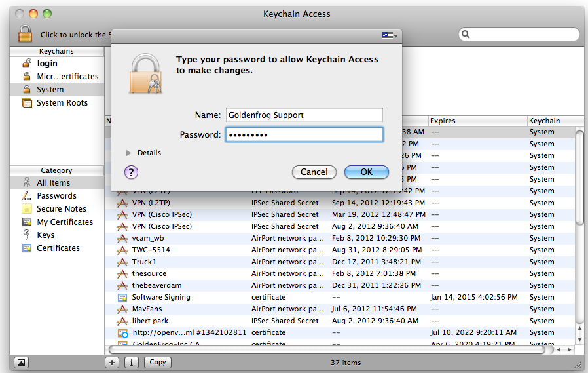Select the libert park item
Screen dimensions: 588x373
340,321
